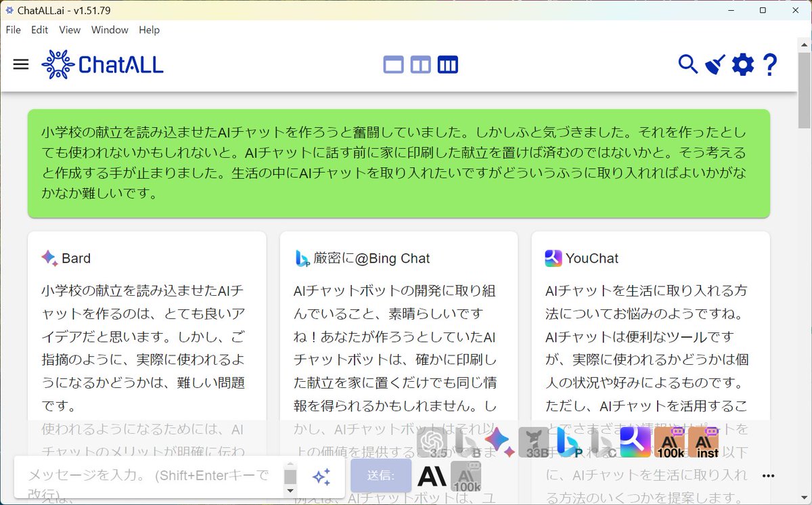Toggle the black Anthropic AI bot icon
The width and height of the screenshot is (812, 505).
click(x=432, y=477)
